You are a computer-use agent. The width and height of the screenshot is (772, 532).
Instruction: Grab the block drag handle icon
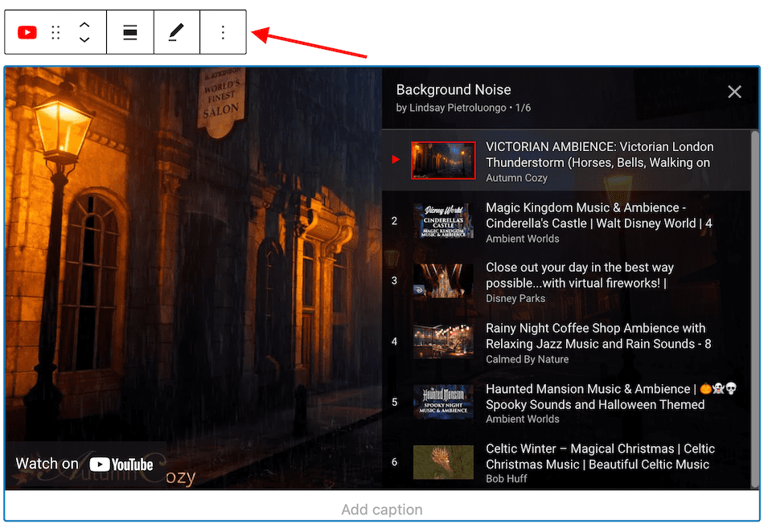[55, 32]
